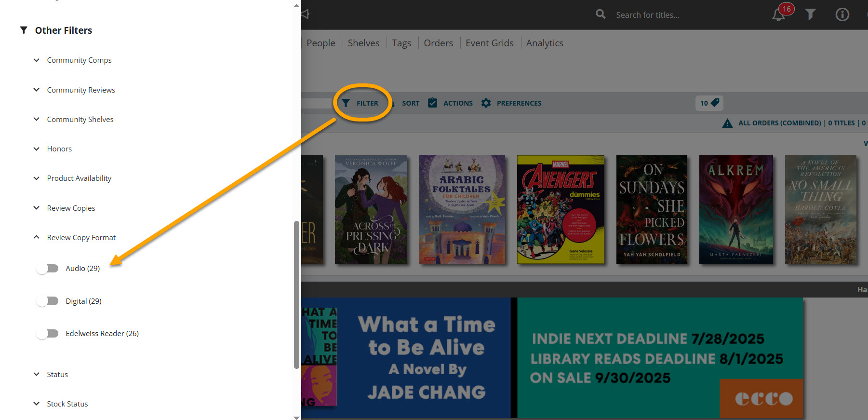This screenshot has height=420, width=868.
Task: Click the filter panel's vertical scrollbar thumb
Action: pos(296,294)
